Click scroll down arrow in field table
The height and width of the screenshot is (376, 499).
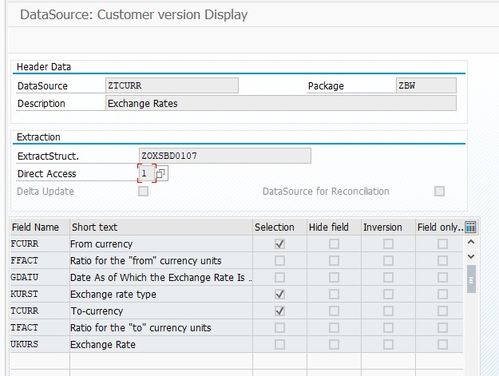pos(471,256)
